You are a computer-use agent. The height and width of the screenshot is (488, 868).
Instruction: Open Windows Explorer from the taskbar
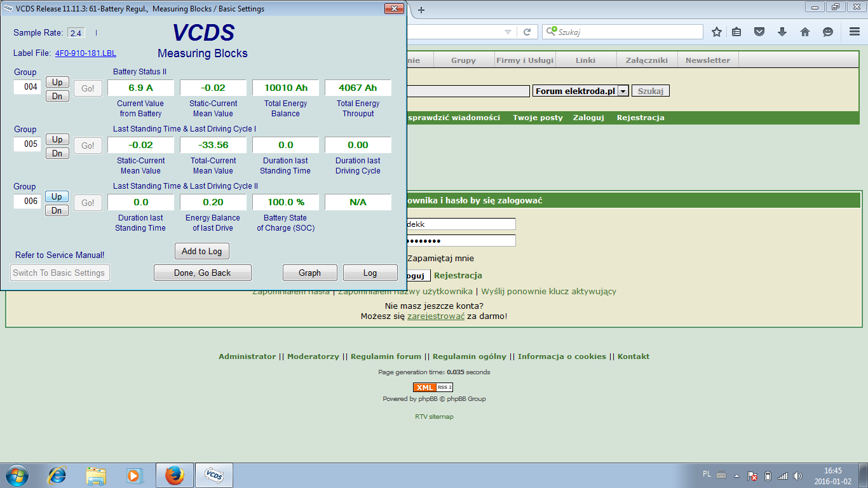[96, 475]
